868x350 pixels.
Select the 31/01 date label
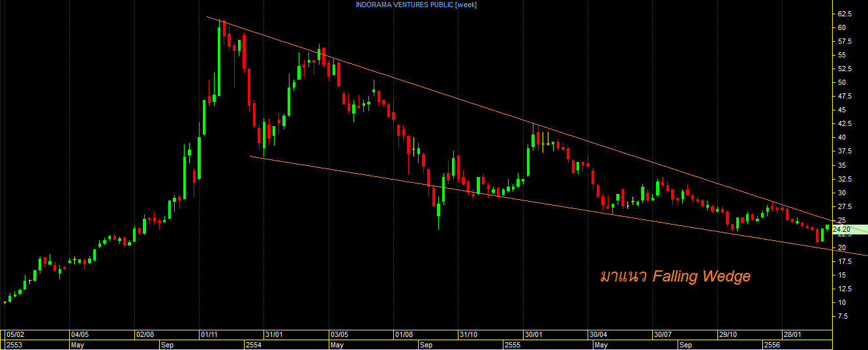275,334
